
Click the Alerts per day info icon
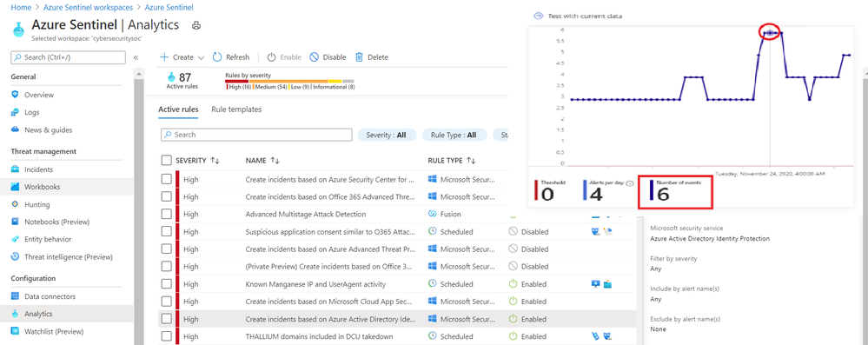tap(629, 184)
